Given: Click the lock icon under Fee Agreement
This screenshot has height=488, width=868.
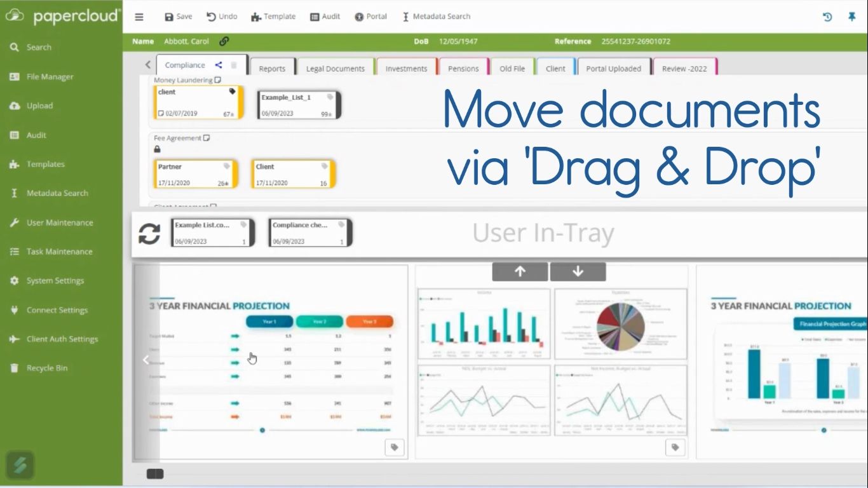Looking at the screenshot, I should coord(158,149).
